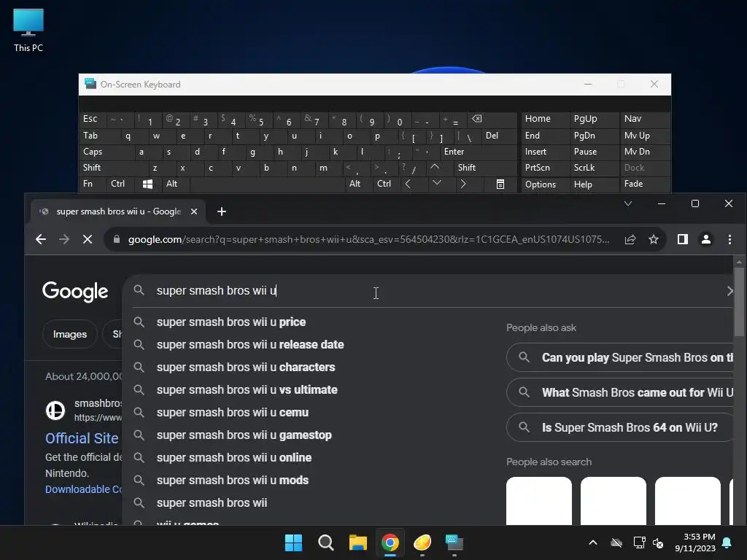Show hidden icons chevron in system tray

(593, 542)
